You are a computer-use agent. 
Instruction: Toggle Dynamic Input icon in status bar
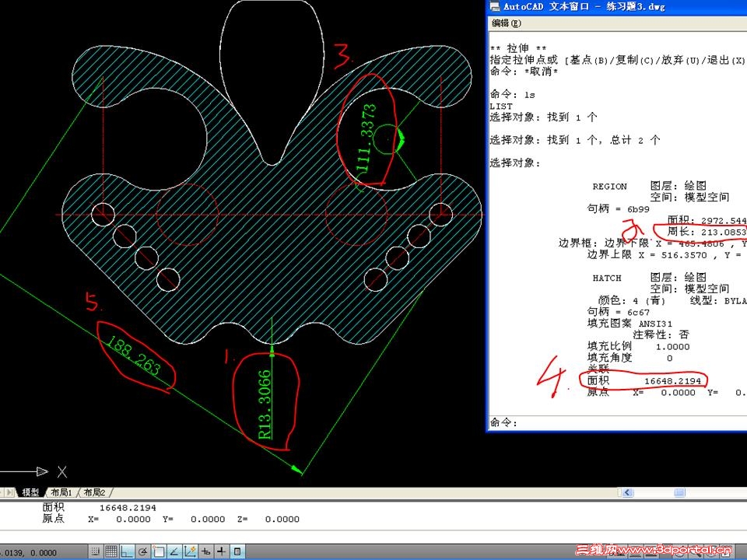pos(205,551)
